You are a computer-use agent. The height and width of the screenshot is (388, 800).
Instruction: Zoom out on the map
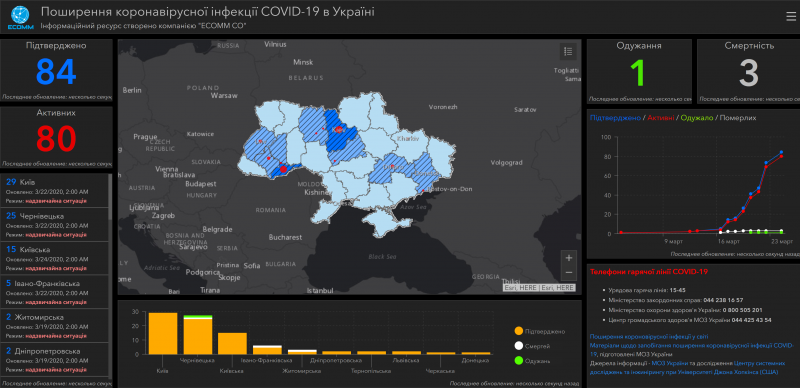[x=568, y=273]
